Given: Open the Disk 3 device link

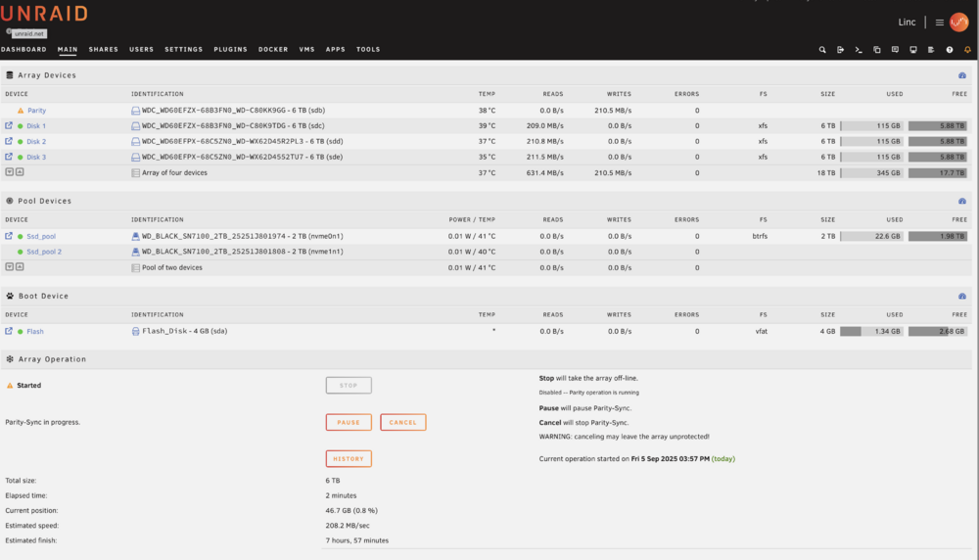Looking at the screenshot, I should (x=36, y=158).
